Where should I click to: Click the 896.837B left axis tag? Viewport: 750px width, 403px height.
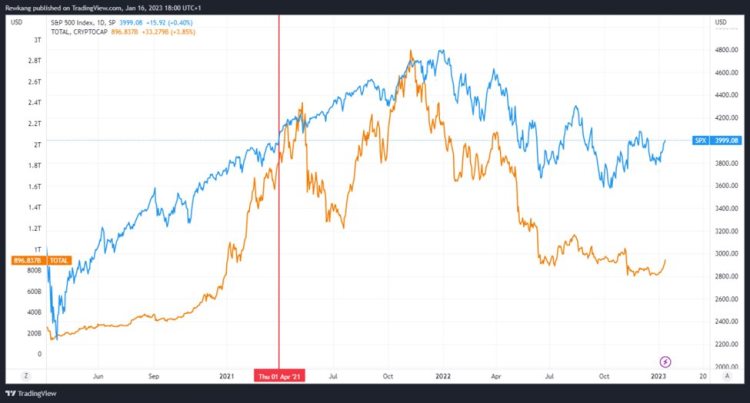pyautogui.click(x=22, y=260)
